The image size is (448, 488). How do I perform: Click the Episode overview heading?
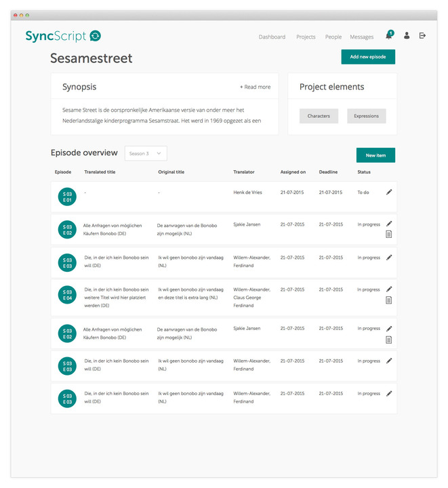[84, 152]
